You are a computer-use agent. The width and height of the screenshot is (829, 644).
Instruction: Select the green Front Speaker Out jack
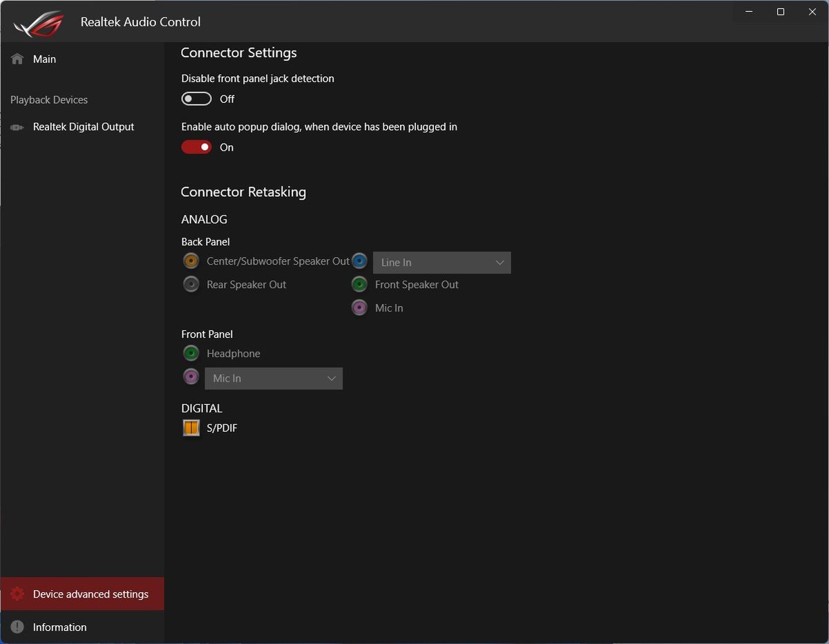[359, 285]
